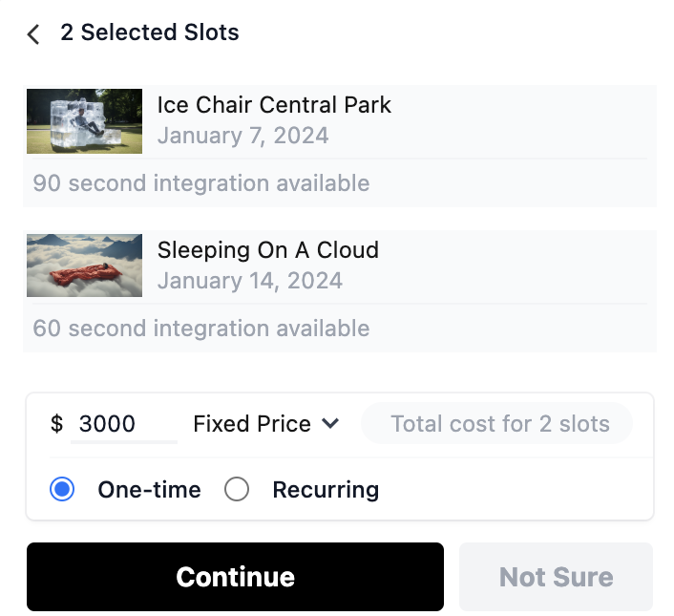Click the 2 Selected Slots heading
This screenshot has height=616, width=674.
150,32
